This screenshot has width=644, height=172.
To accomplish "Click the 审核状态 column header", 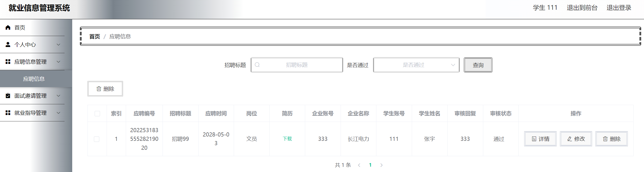I will pyautogui.click(x=501, y=113).
